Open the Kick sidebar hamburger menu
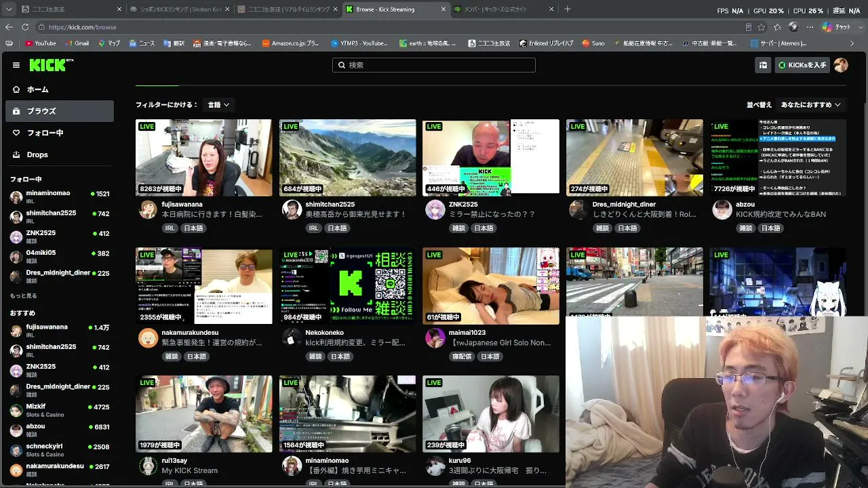Image resolution: width=868 pixels, height=488 pixels. point(16,65)
